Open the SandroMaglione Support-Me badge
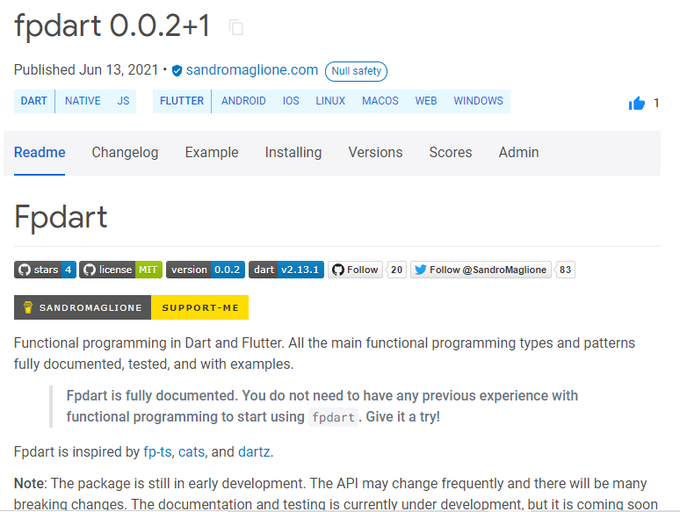Viewport: 680px width, 512px height. [131, 307]
